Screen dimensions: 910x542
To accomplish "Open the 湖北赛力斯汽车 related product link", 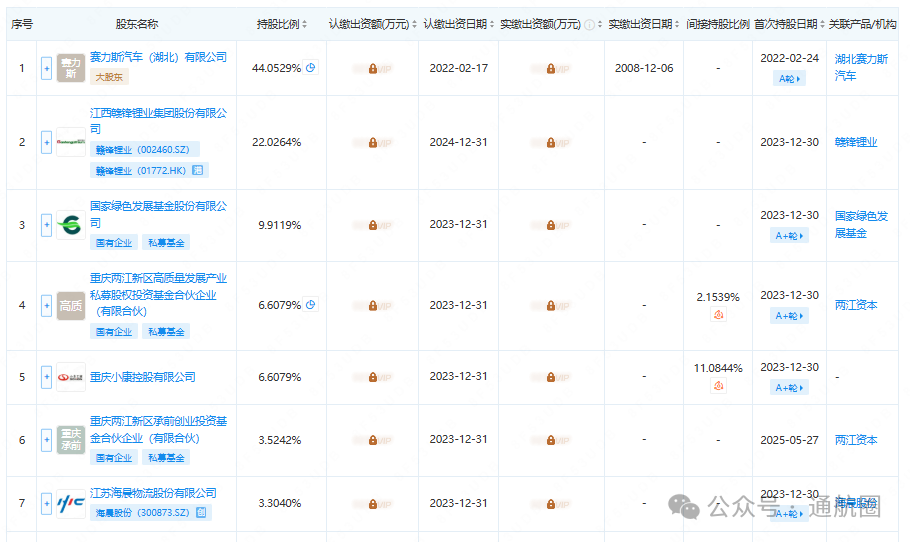I will click(860, 67).
